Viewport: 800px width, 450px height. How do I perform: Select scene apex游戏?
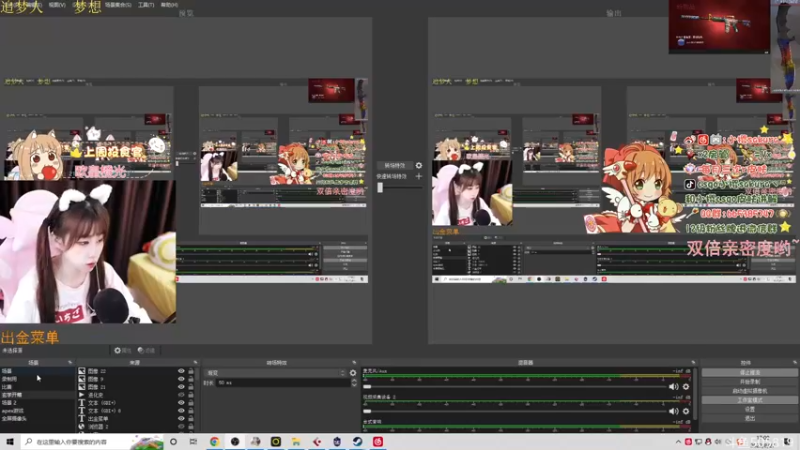37,410
